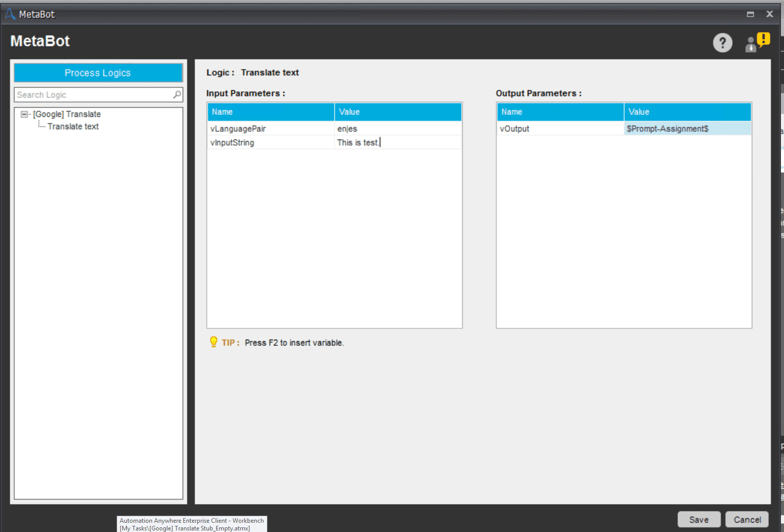784x532 pixels.
Task: Open the Process Logics tab
Action: pos(98,73)
